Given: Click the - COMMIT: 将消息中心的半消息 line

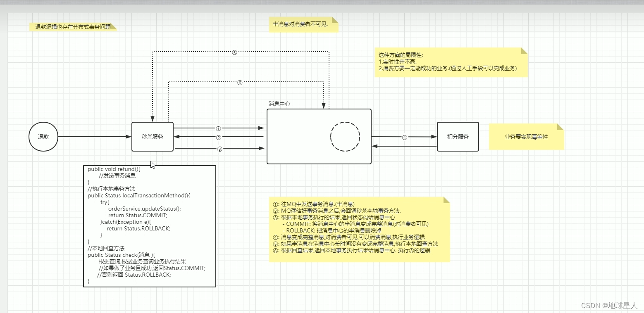Looking at the screenshot, I should pos(355,224).
